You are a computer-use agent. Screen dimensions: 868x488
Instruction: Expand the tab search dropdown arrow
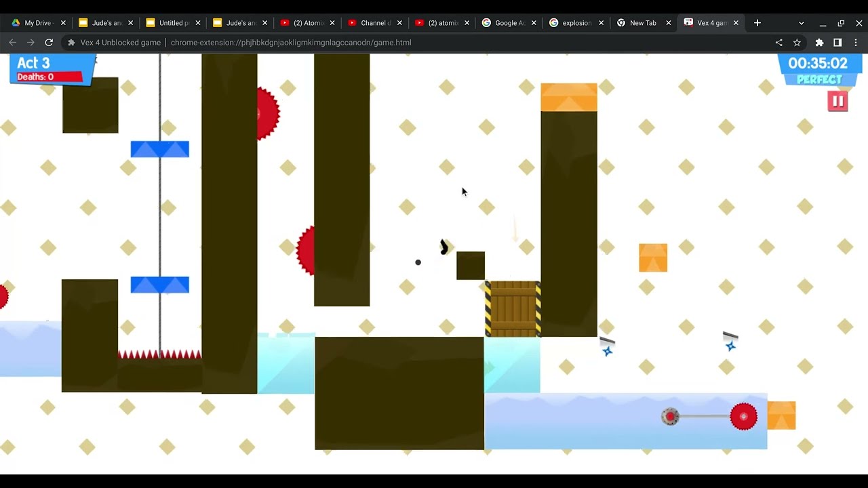[801, 23]
